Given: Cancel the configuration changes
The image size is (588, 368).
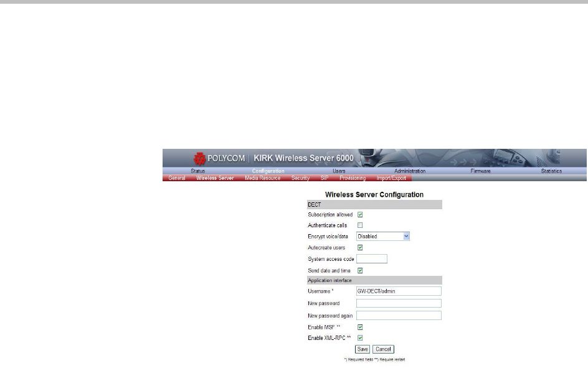Looking at the screenshot, I should click(383, 349).
